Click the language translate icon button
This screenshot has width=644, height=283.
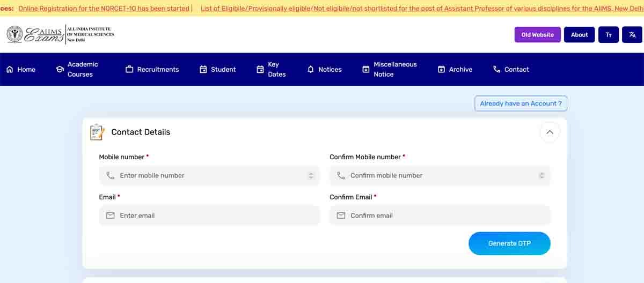coord(632,35)
